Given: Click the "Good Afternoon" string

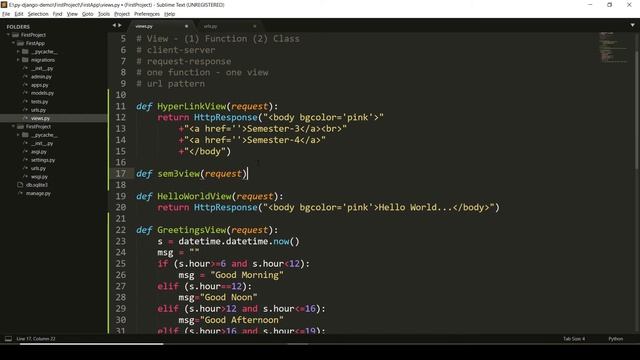Looking at the screenshot, I should 241,320.
